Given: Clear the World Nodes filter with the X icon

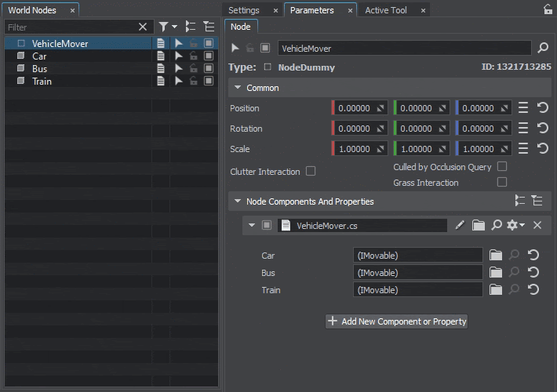Looking at the screenshot, I should point(143,27).
